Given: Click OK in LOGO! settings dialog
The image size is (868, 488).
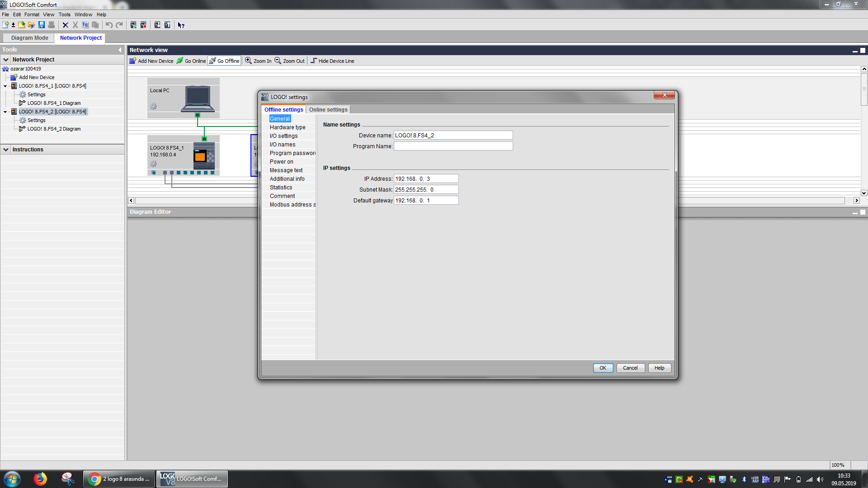Looking at the screenshot, I should pyautogui.click(x=603, y=368).
